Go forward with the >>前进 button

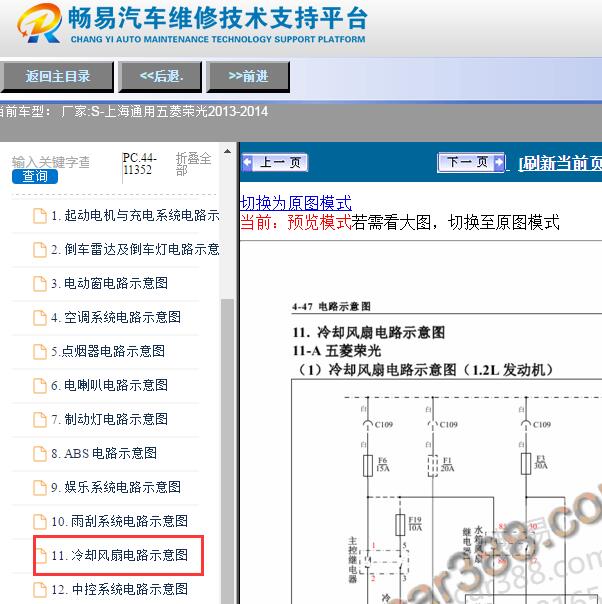pyautogui.click(x=248, y=76)
